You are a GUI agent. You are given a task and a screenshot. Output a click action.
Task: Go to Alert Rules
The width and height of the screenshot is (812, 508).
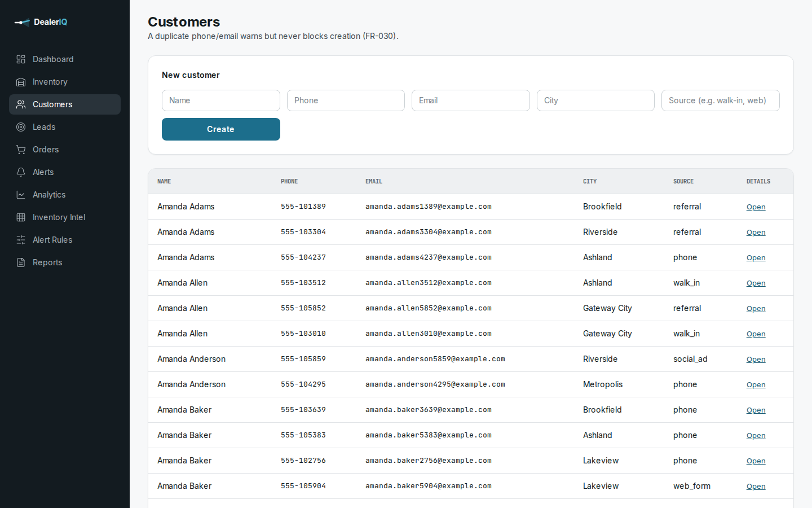(x=65, y=240)
